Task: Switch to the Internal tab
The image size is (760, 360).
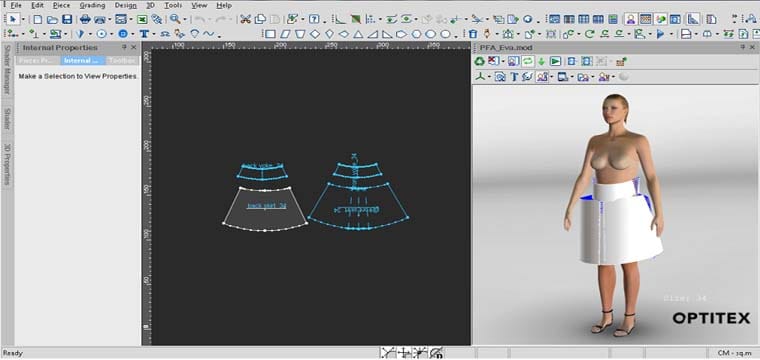Action: [83, 61]
